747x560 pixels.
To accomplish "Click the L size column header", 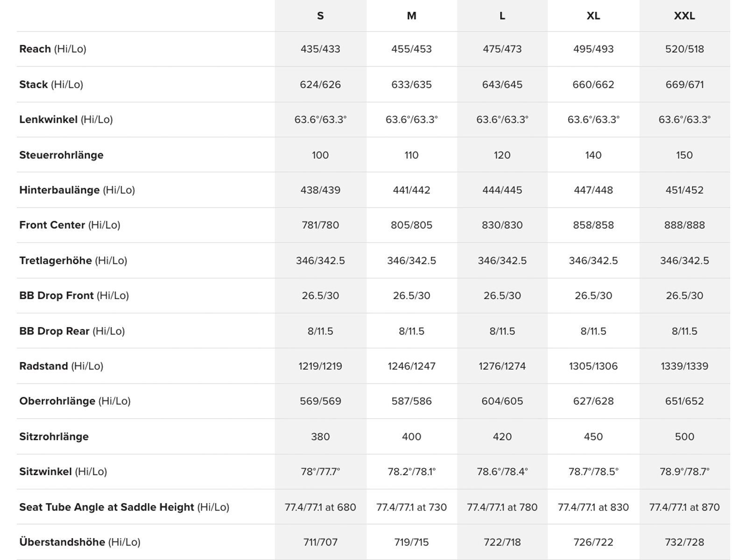I will tap(502, 16).
